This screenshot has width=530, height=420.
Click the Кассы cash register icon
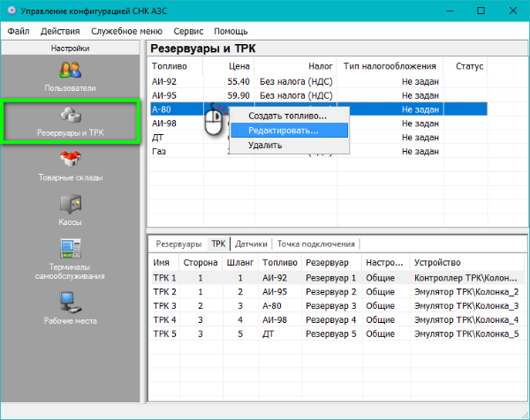click(70, 206)
